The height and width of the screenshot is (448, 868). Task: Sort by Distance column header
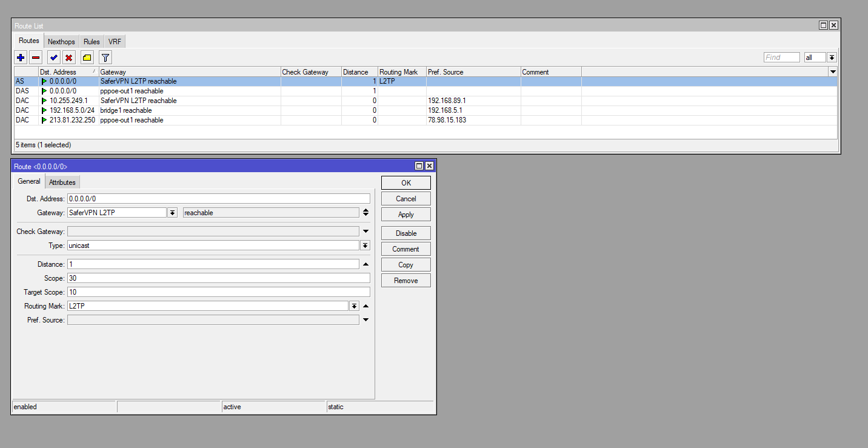(359, 72)
